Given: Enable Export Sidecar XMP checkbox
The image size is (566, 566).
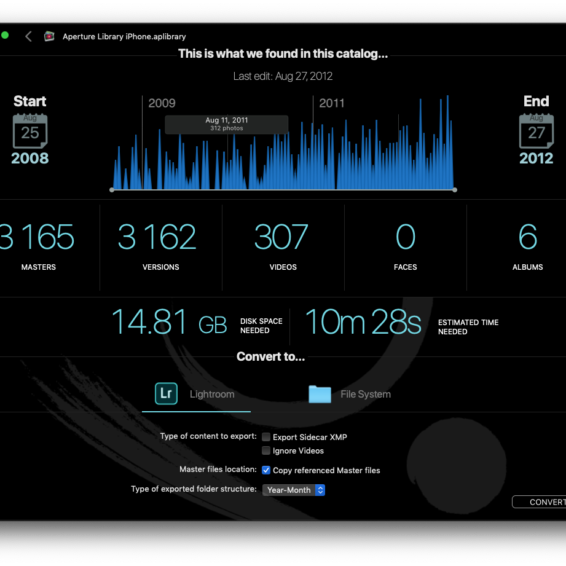Looking at the screenshot, I should tap(266, 437).
